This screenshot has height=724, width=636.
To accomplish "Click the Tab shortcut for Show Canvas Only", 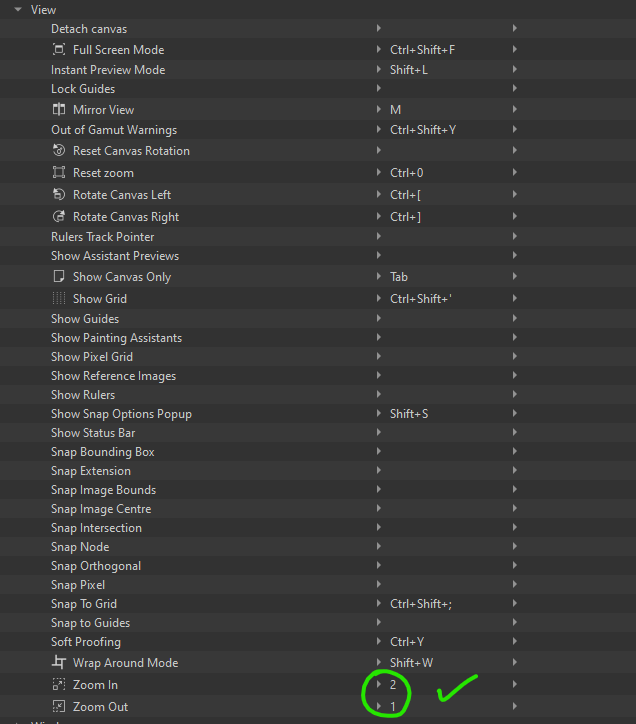I will coord(399,277).
